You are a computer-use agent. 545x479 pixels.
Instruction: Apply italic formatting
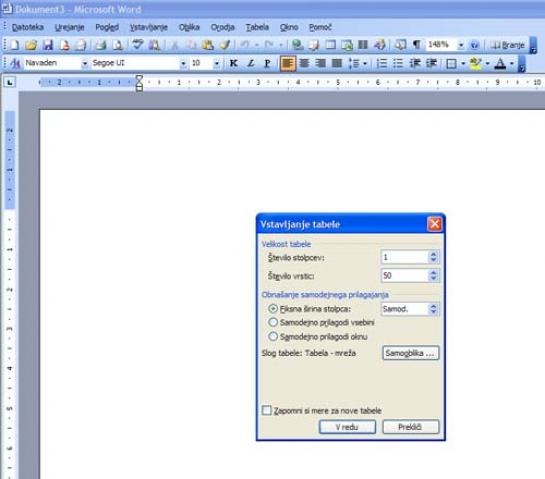coord(250,63)
